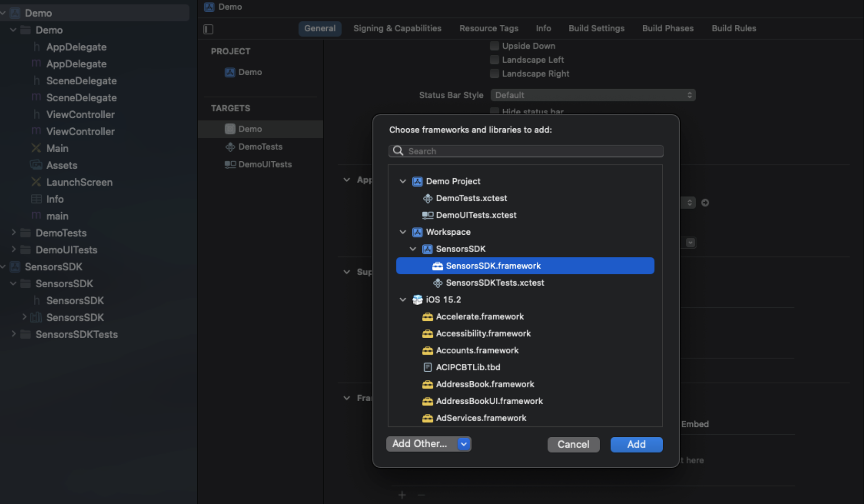Viewport: 864px width, 504px height.
Task: Select SensorsSDK.framework toolbox icon
Action: [437, 266]
